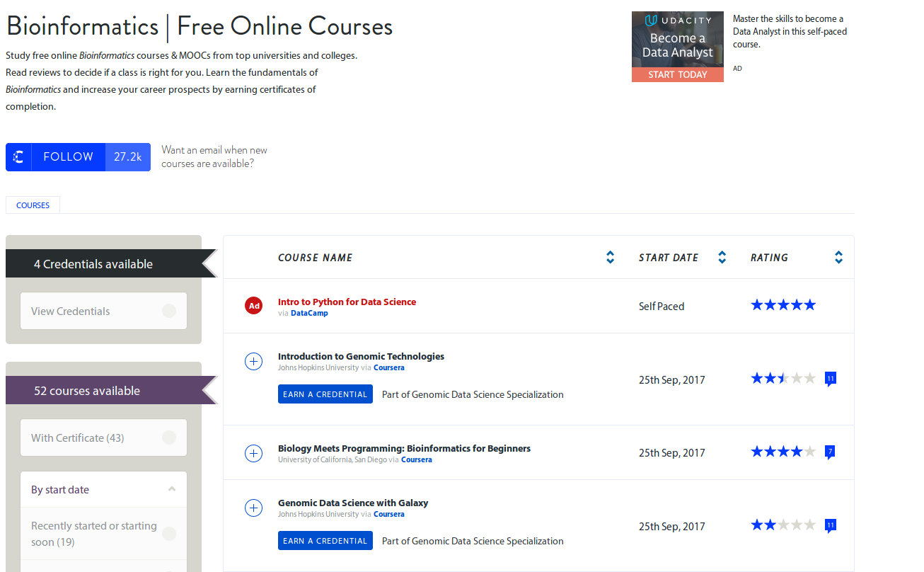The image size is (924, 572).
Task: Sort by Course Name arrows
Action: point(610,258)
